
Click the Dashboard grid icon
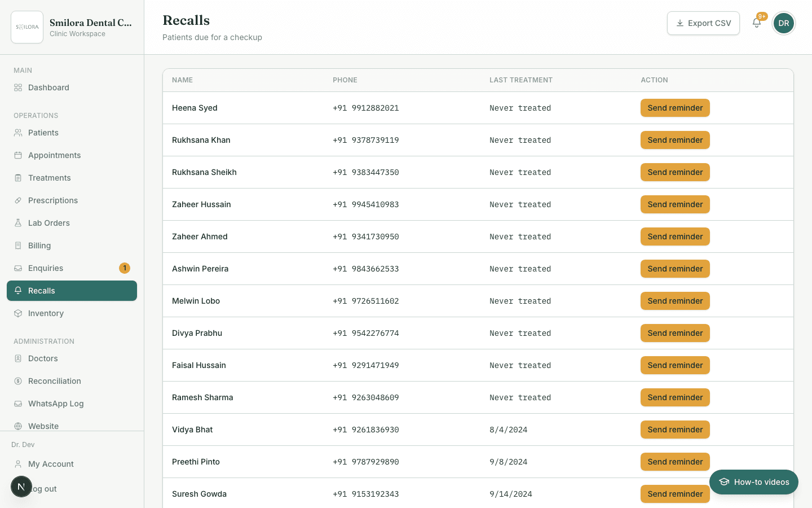[18, 87]
